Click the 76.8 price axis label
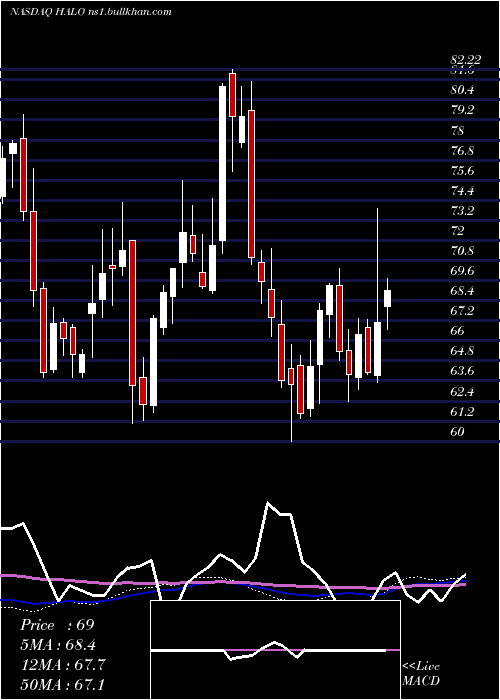Viewport: 500px width, 700px height. (462, 150)
